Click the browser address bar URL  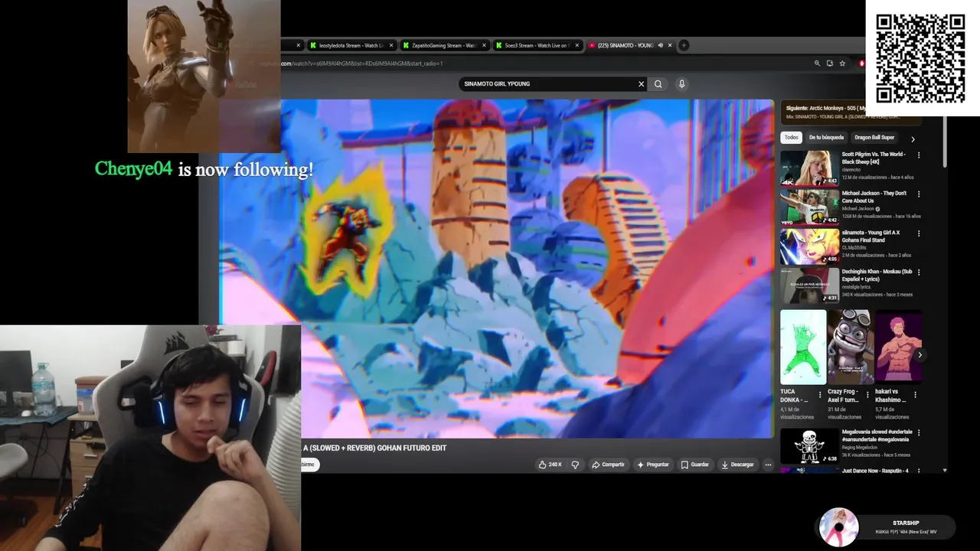click(x=361, y=64)
